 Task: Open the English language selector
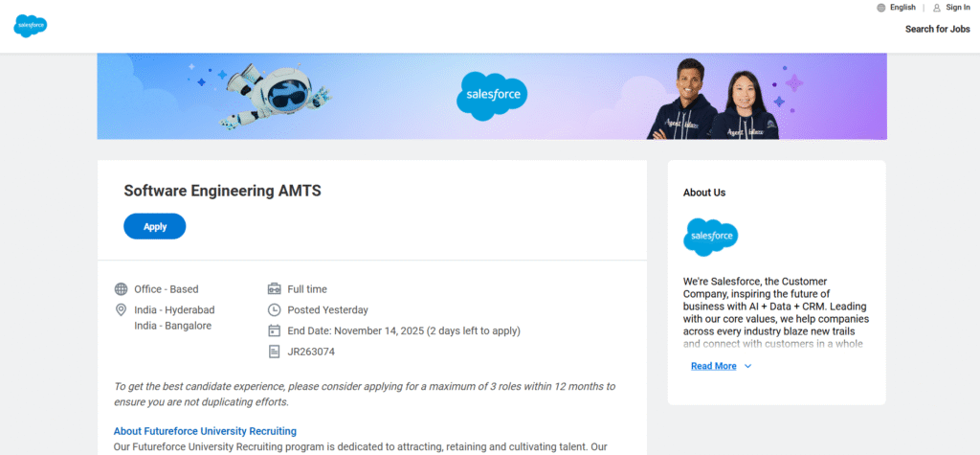click(902, 8)
